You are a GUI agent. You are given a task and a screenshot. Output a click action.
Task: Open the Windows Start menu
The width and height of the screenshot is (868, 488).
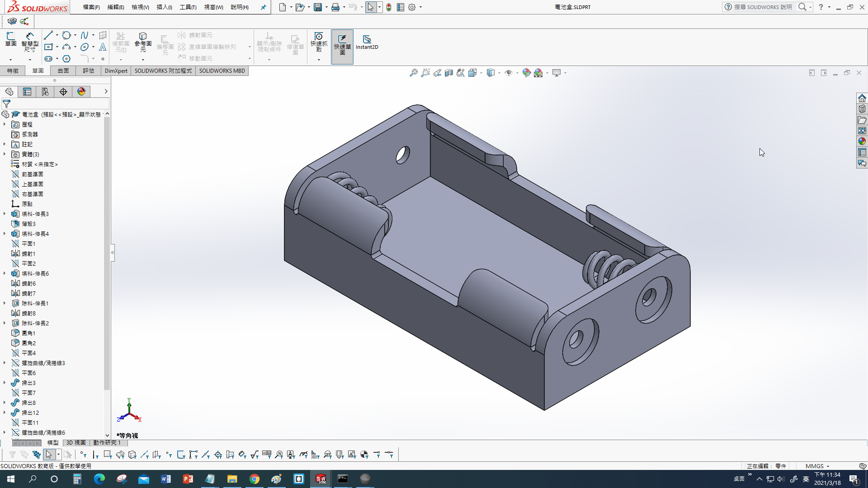tap(11, 479)
